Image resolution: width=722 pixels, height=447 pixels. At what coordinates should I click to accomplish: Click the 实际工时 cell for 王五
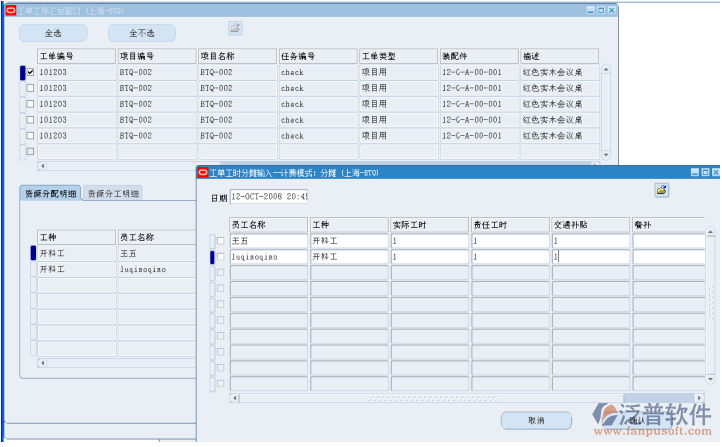[x=429, y=241]
